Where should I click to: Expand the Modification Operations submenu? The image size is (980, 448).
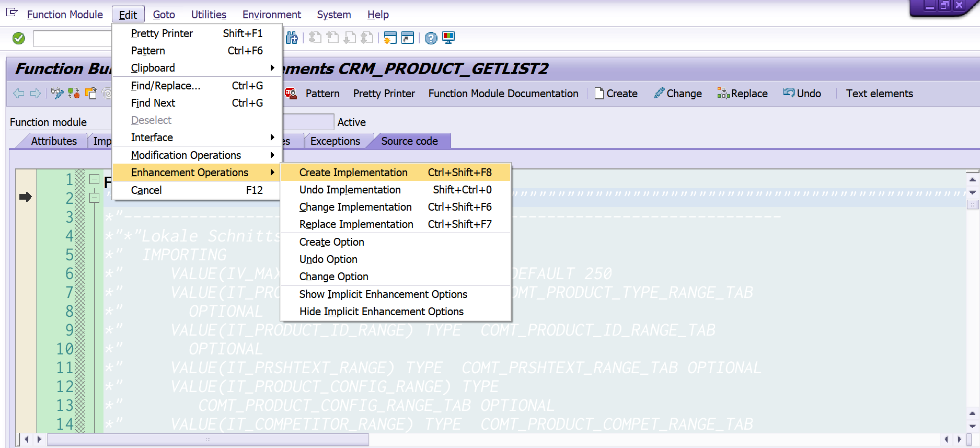pos(197,155)
